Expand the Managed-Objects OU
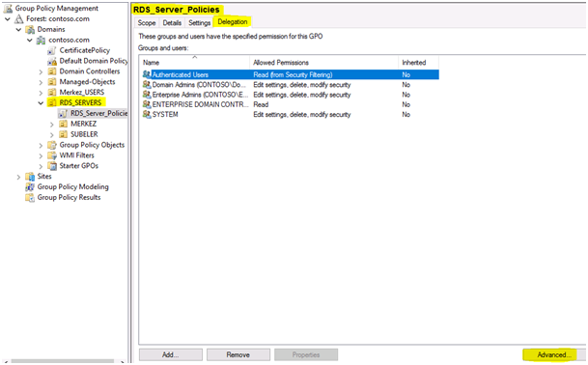Screen dimensions: 588x365 [x=41, y=82]
